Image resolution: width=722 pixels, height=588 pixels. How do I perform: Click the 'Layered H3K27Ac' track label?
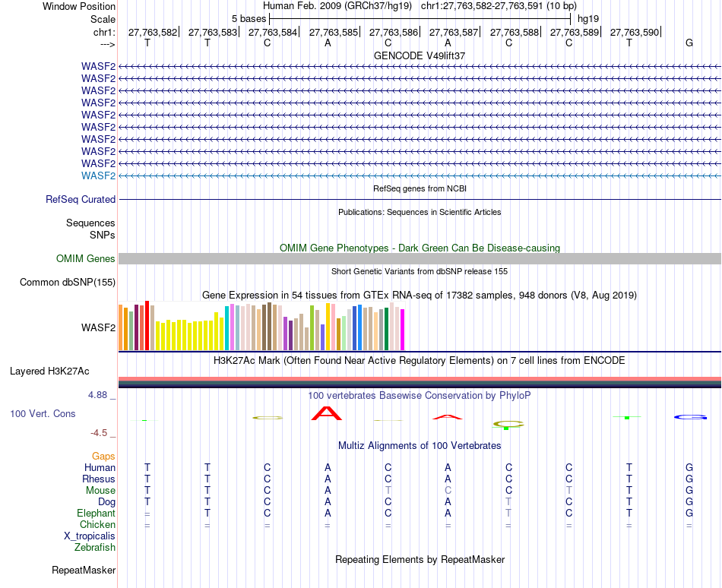(49, 371)
